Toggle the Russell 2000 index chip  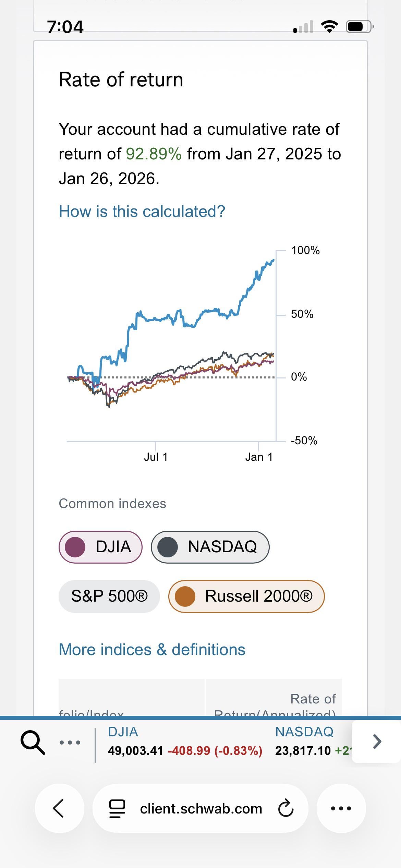(x=246, y=596)
